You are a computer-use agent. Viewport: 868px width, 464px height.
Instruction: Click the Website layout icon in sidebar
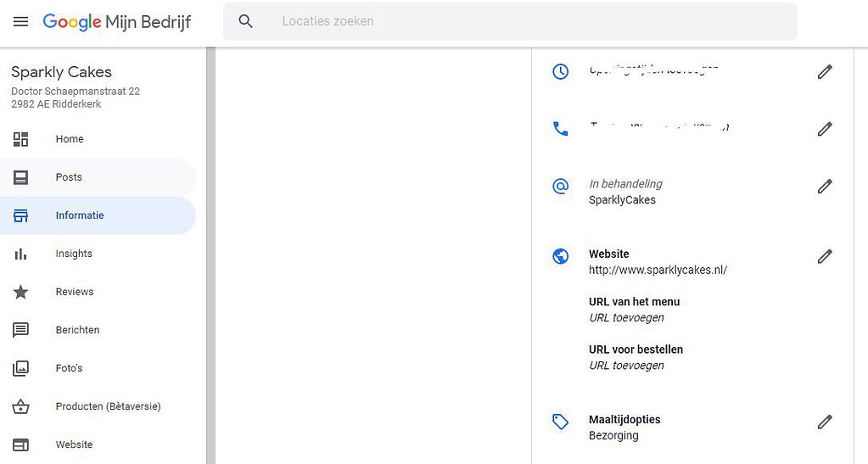(20, 444)
